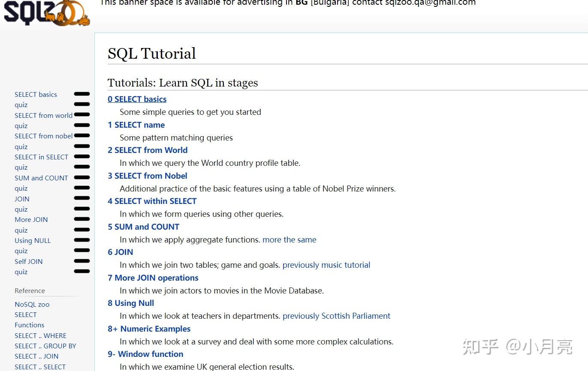Open the 8+ Numeric Examples tutorial
Screen dimensions: 588x371
pos(149,329)
